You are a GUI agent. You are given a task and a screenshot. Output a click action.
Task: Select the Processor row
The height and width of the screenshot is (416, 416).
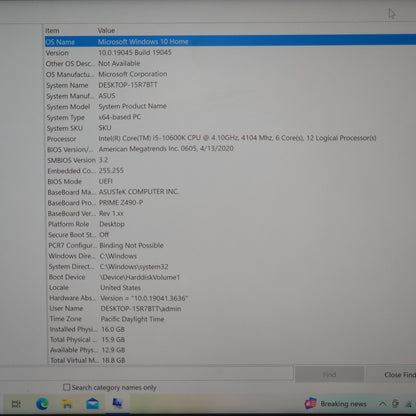pos(231,138)
